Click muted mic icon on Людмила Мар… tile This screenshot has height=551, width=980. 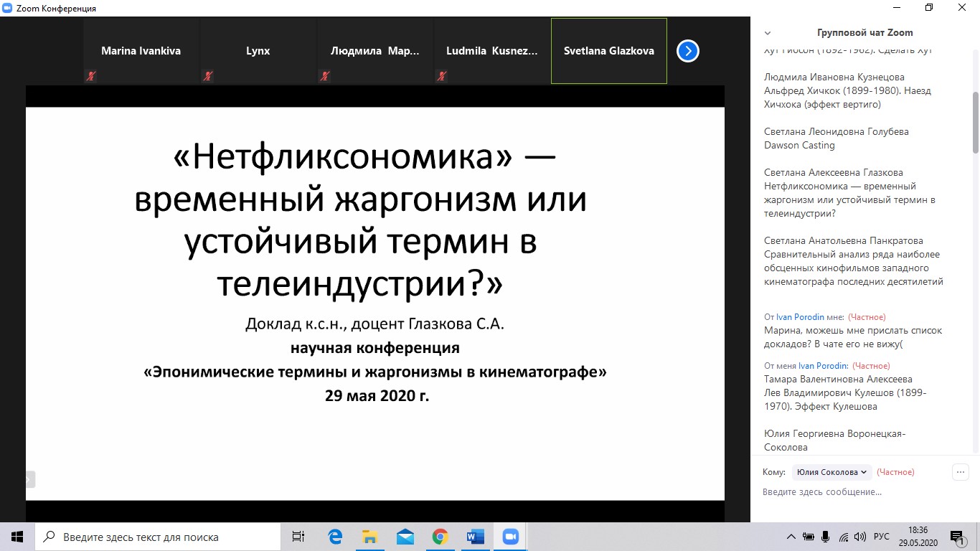[325, 75]
